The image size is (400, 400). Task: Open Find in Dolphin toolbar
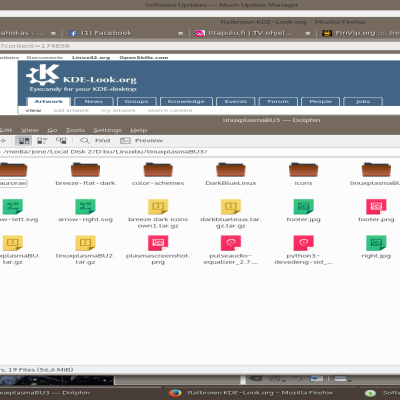(95, 141)
